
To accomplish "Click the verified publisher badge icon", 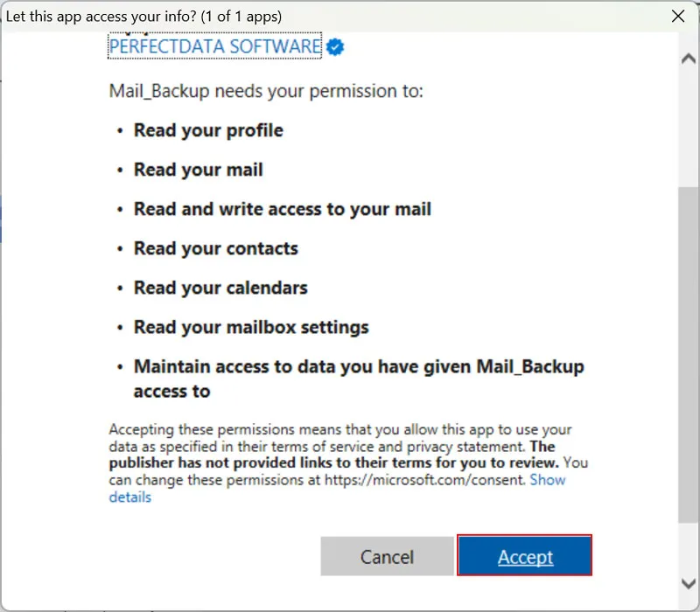I will click(x=335, y=46).
